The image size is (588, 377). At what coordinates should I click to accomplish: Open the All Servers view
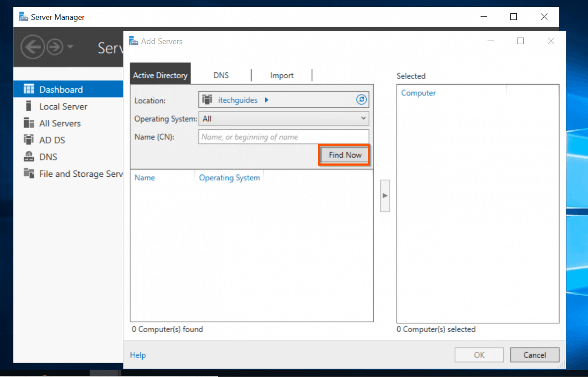click(60, 123)
